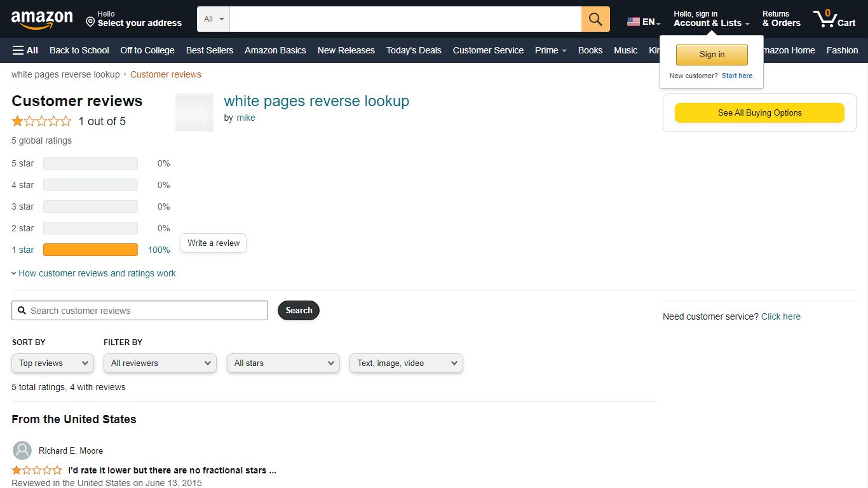
Task: Open the All reviewers filter dropdown
Action: tap(160, 363)
